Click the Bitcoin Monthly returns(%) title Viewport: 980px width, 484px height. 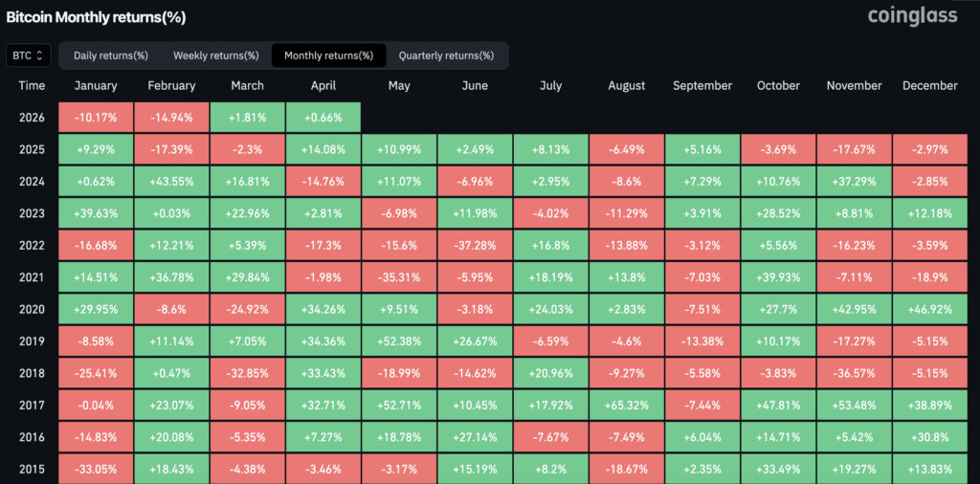96,17
